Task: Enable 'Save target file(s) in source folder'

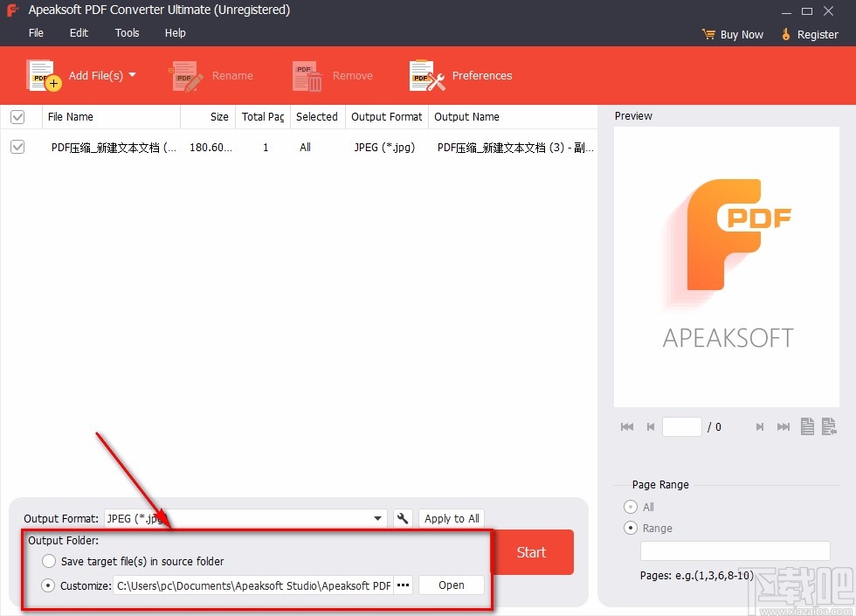Action: [x=49, y=562]
